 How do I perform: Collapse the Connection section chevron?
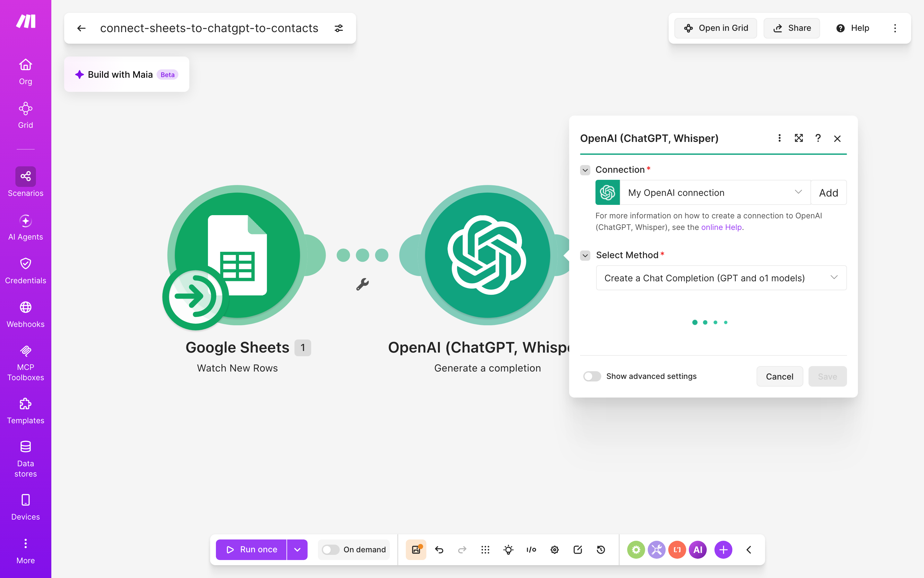[x=585, y=170]
